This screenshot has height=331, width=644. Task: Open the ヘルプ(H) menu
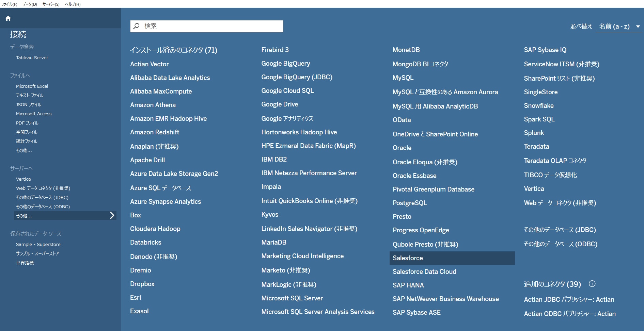(x=73, y=4)
